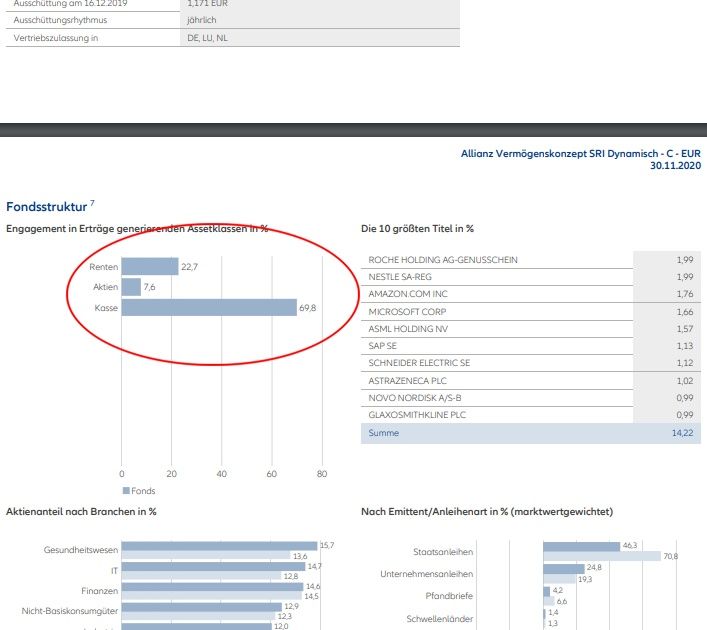Click AstraZeneca's value 1,02
This screenshot has height=630, width=707.
point(685,381)
